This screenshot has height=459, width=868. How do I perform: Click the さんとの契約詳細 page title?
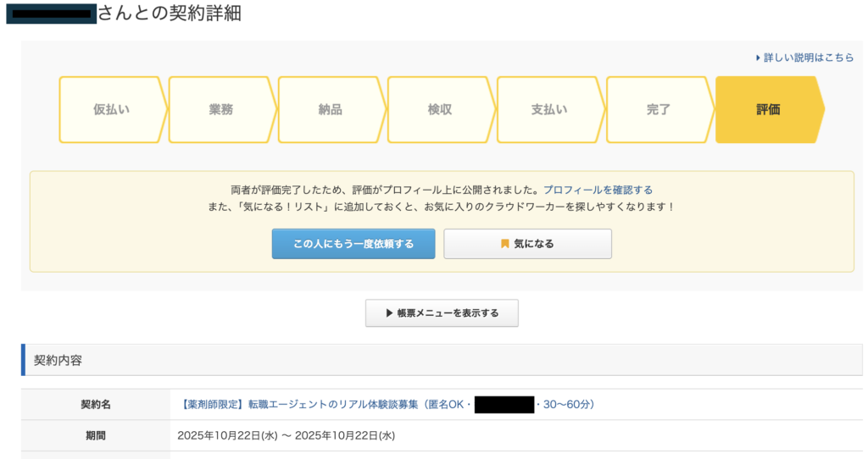coord(169,14)
